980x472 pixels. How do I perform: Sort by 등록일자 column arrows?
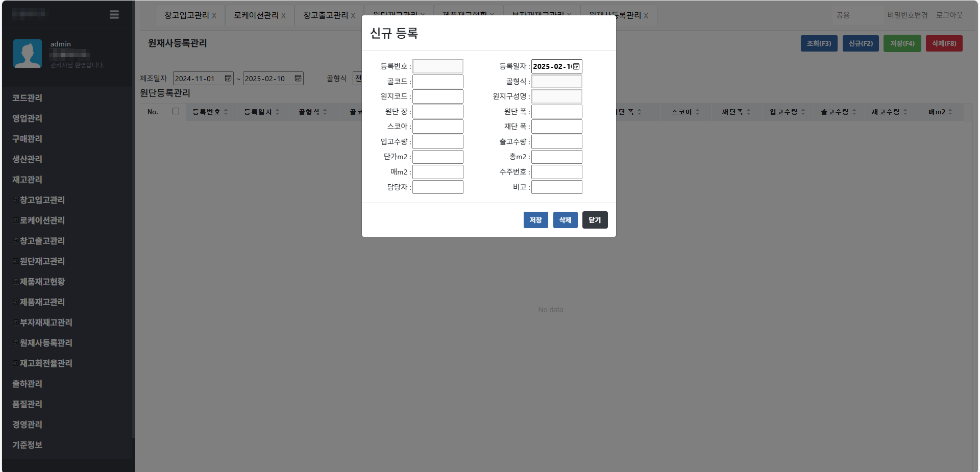(277, 112)
